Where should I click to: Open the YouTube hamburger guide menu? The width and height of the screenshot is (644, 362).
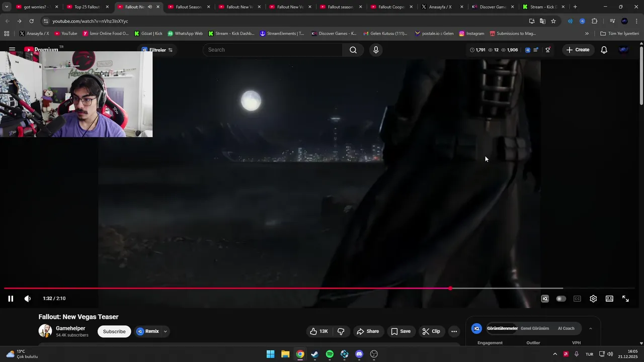coord(12,50)
